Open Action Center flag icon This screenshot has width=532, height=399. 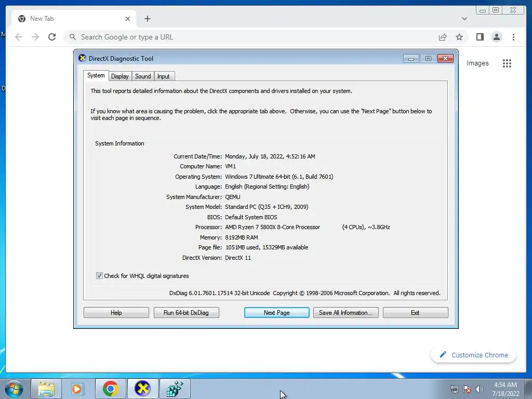click(x=467, y=389)
